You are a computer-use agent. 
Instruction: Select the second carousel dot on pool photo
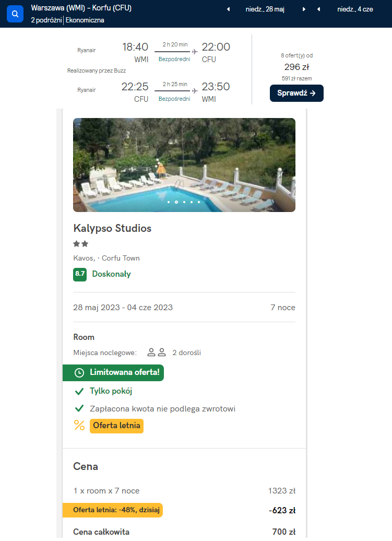176,202
